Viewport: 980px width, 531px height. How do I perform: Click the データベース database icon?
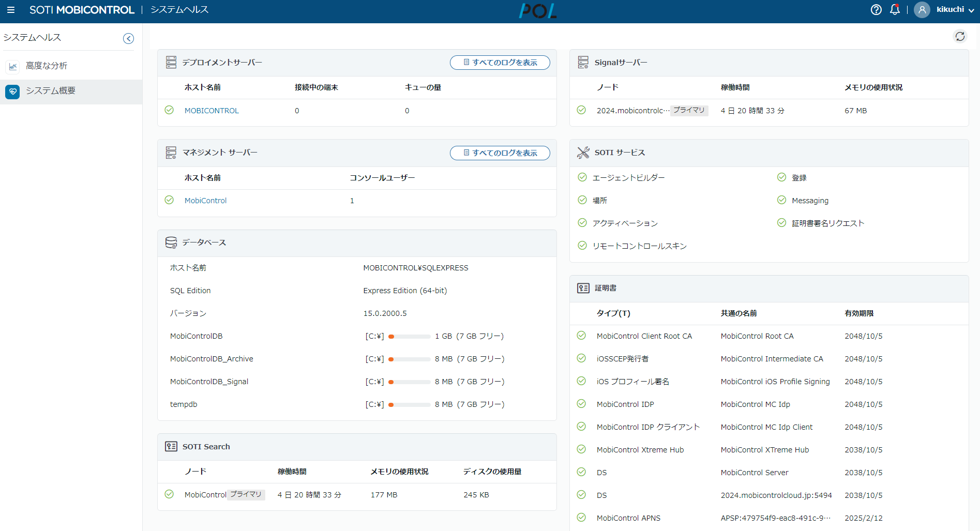(x=171, y=242)
